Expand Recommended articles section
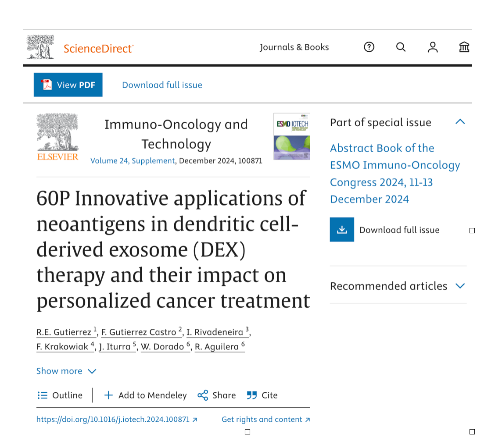The image size is (502, 448). pyautogui.click(x=460, y=286)
